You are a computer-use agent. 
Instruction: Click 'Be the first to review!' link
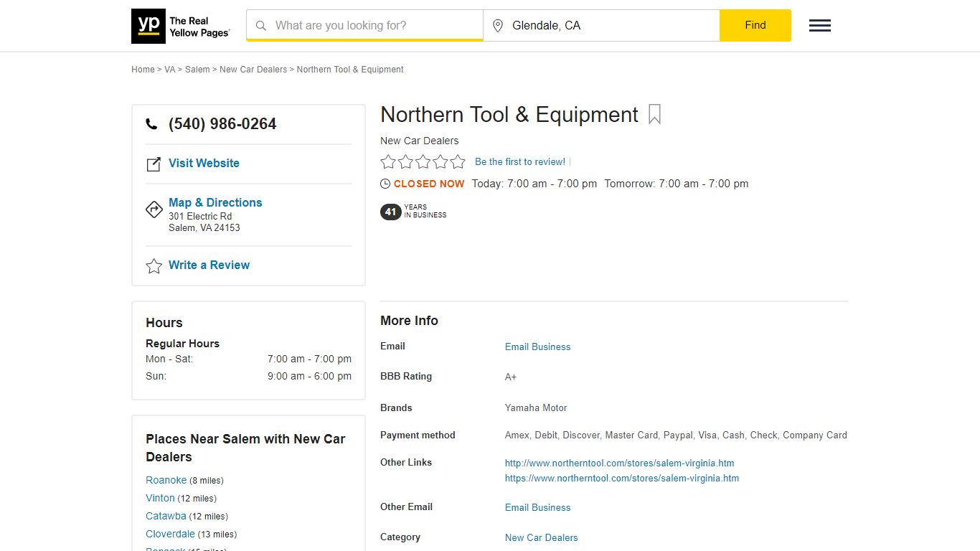pyautogui.click(x=520, y=162)
